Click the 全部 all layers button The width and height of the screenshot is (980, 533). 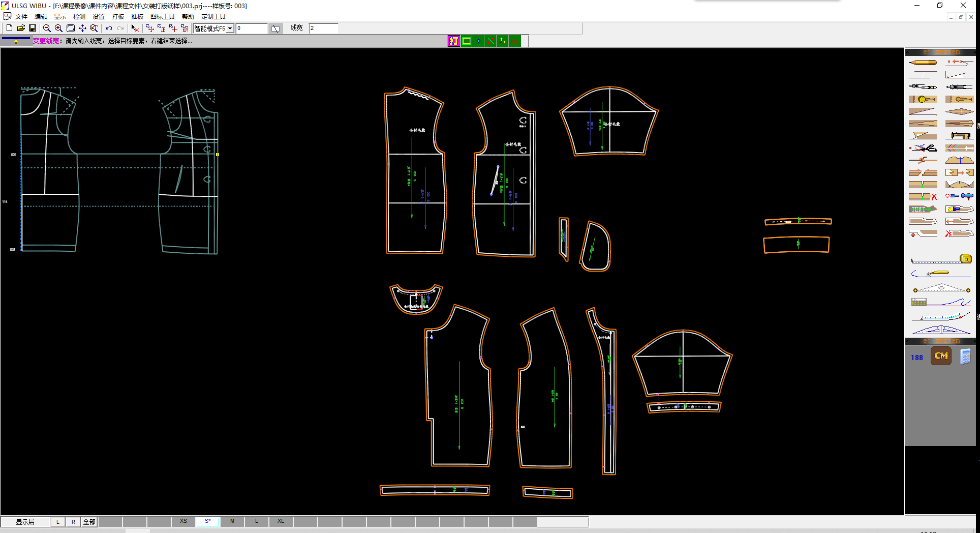pyautogui.click(x=89, y=522)
